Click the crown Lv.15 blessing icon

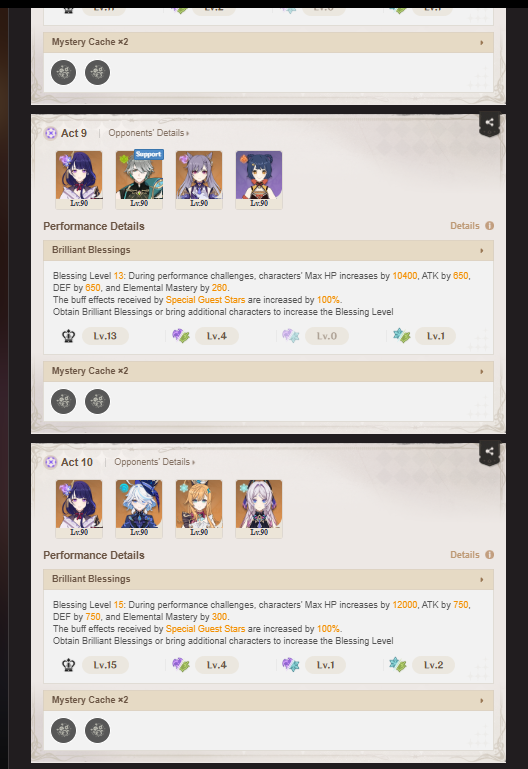point(68,665)
